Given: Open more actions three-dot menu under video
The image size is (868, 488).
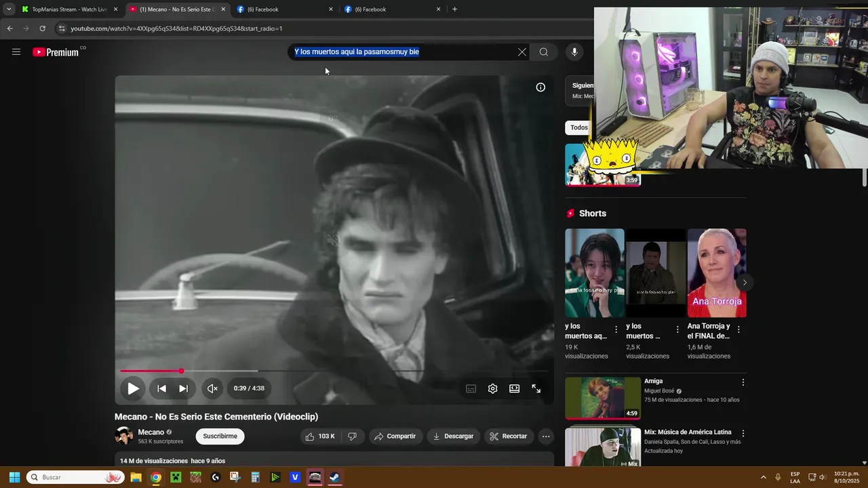Looking at the screenshot, I should tap(546, 436).
